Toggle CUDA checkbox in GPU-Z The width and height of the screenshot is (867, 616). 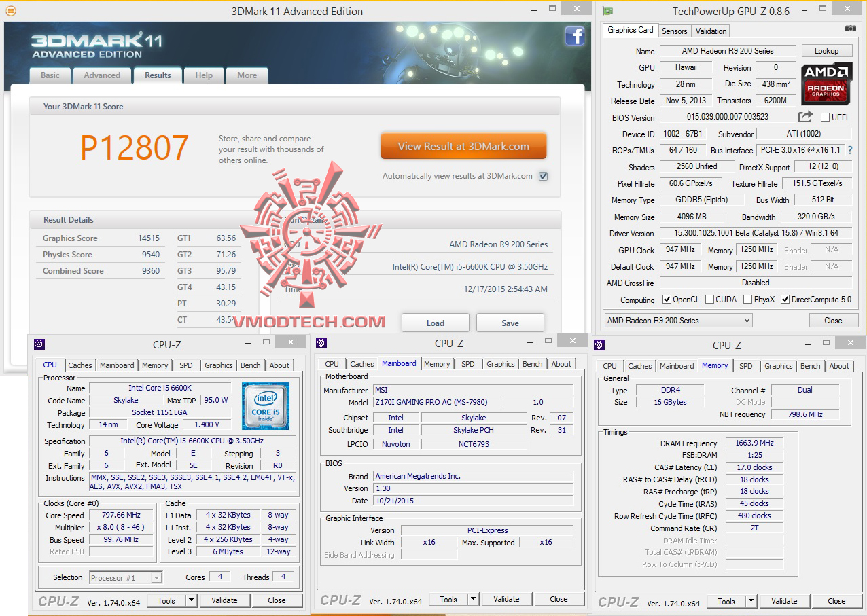click(x=710, y=300)
